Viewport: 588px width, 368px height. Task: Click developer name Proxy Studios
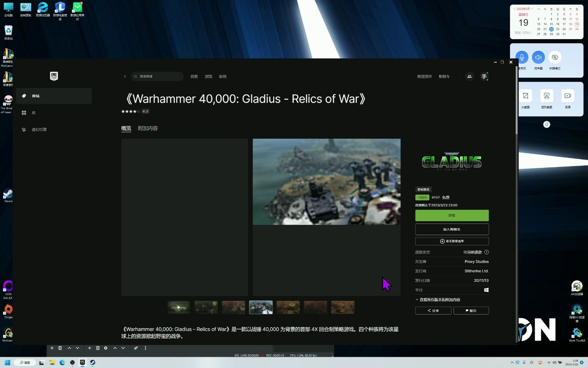(476, 262)
